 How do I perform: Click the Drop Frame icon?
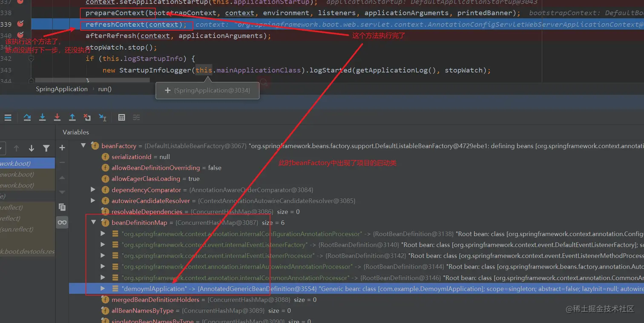point(87,117)
